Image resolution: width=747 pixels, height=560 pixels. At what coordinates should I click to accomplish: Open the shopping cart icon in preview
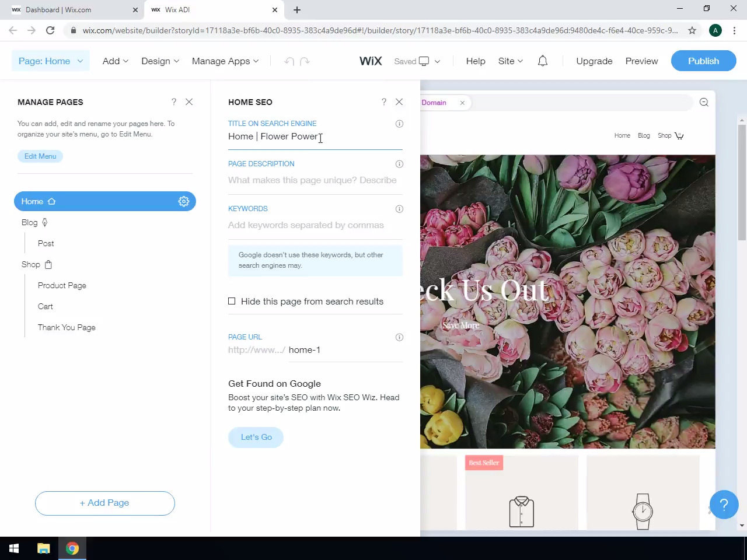tap(679, 136)
